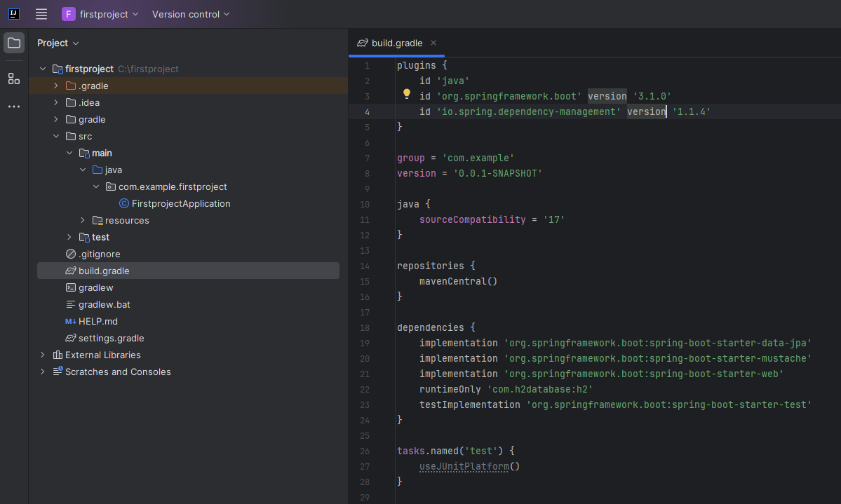Collapse the firstproject root node
The height and width of the screenshot is (504, 841).
pyautogui.click(x=43, y=69)
